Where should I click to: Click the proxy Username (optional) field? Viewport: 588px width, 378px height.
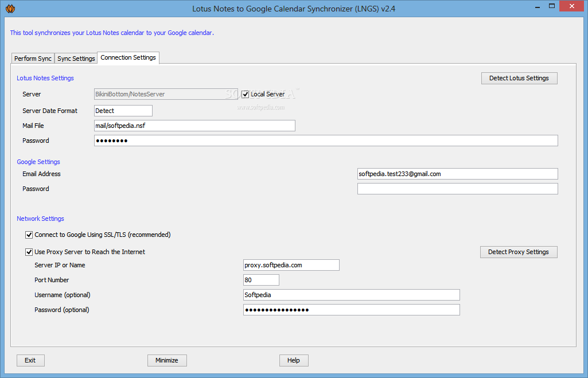coord(352,295)
